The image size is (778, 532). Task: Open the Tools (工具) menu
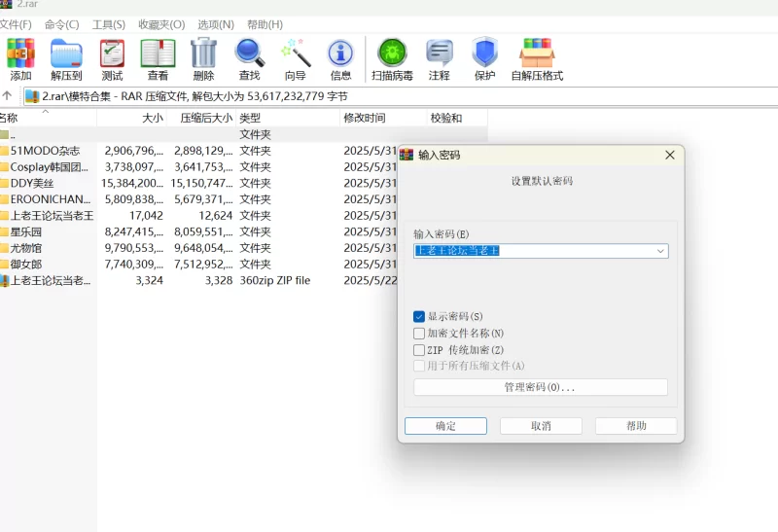click(x=109, y=25)
